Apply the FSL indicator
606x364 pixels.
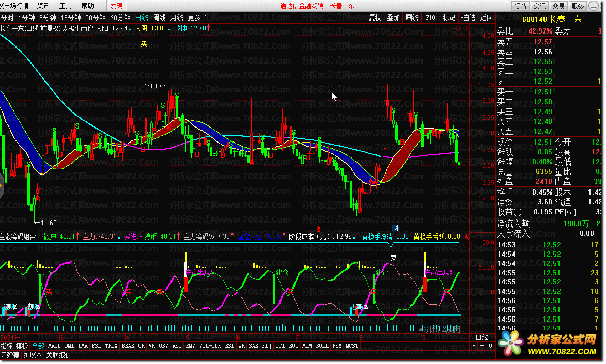[96, 346]
